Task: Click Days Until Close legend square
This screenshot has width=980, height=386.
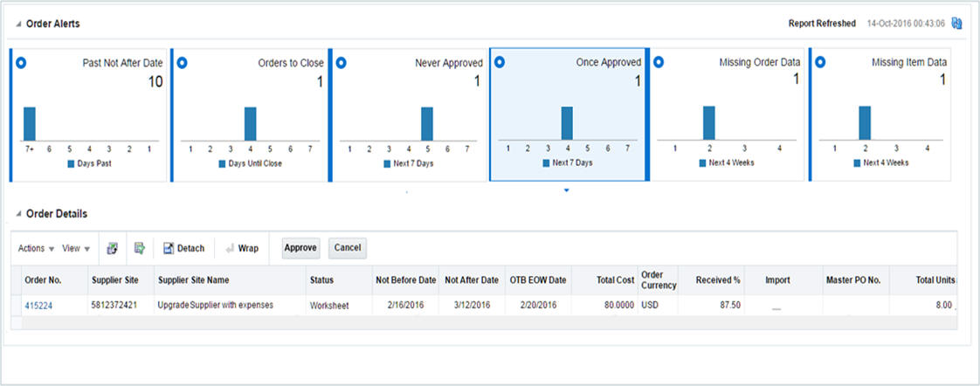Action: (222, 163)
